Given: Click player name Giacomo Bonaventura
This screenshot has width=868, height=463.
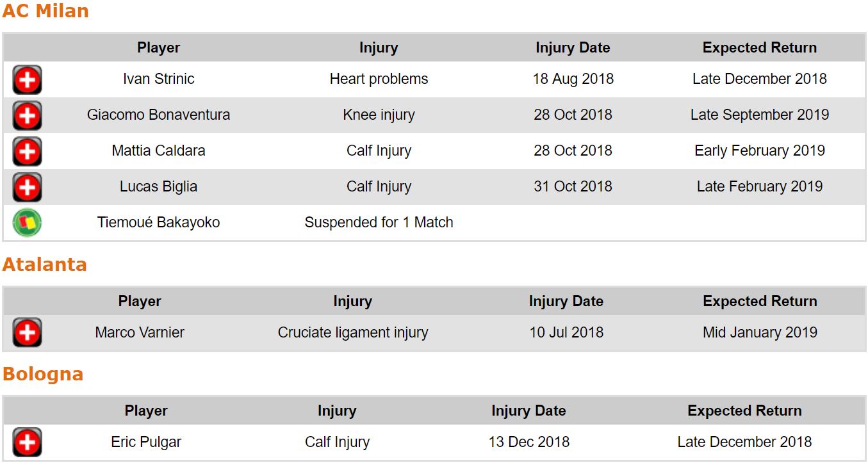Looking at the screenshot, I should 158,115.
